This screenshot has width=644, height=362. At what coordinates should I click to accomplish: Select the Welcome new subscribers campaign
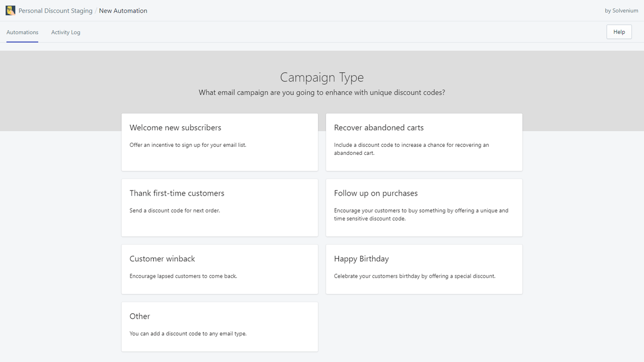click(219, 142)
